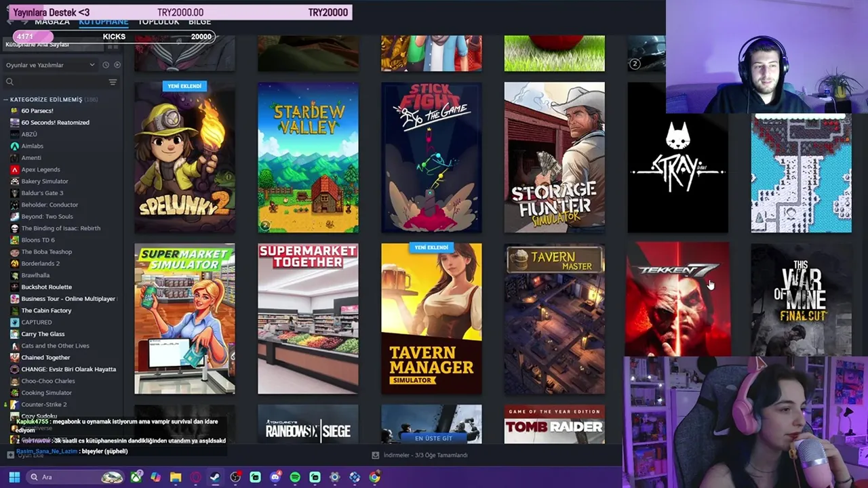The height and width of the screenshot is (488, 868).
Task: Click the Apex Legends game icon
Action: (x=14, y=169)
